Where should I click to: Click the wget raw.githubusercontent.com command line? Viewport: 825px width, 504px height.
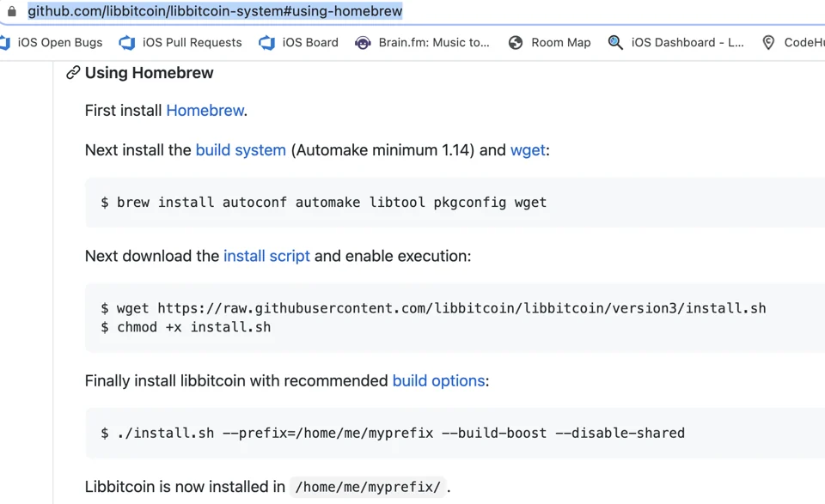pyautogui.click(x=433, y=308)
